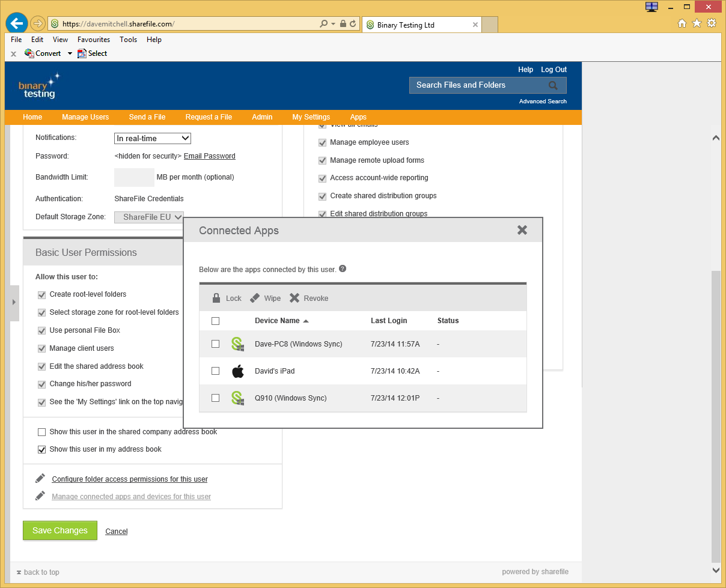Open browser favourites star icon
The height and width of the screenshot is (588, 726).
pos(697,23)
